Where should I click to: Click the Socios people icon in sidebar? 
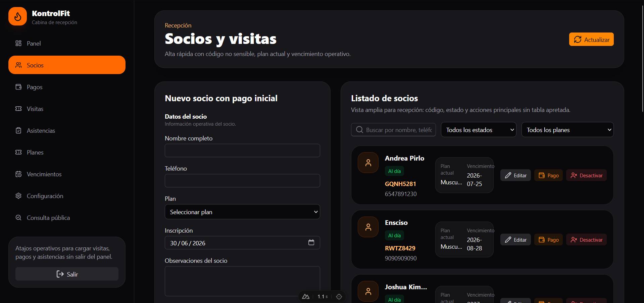click(18, 65)
